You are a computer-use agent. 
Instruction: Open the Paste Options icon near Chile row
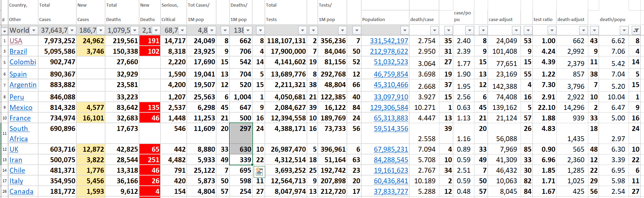259,172
